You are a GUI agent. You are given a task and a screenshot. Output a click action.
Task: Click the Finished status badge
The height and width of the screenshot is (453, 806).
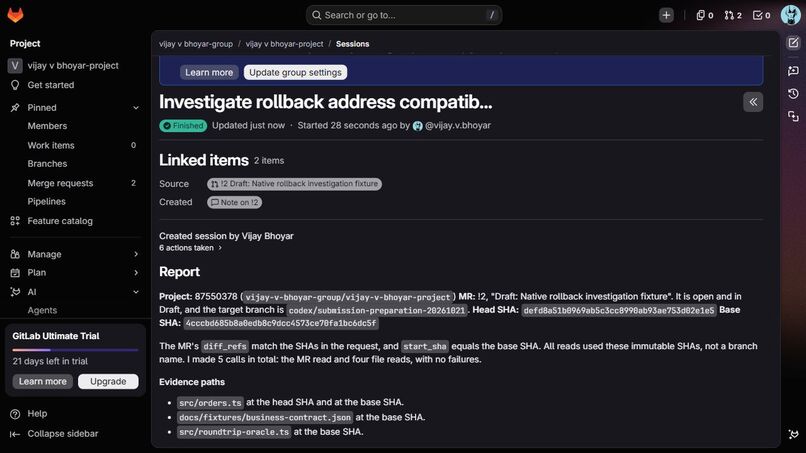(x=183, y=125)
